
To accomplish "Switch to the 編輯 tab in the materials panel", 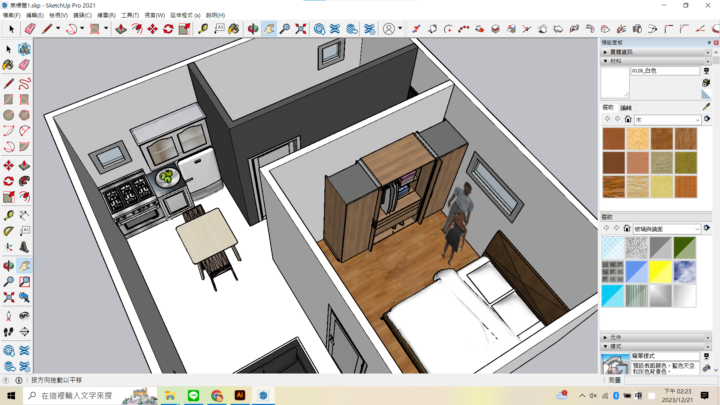I will pos(626,107).
